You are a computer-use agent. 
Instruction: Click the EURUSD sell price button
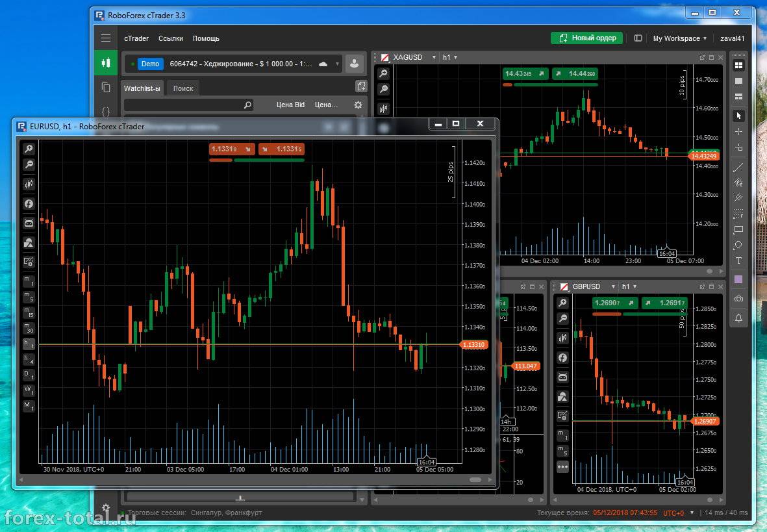[231, 149]
